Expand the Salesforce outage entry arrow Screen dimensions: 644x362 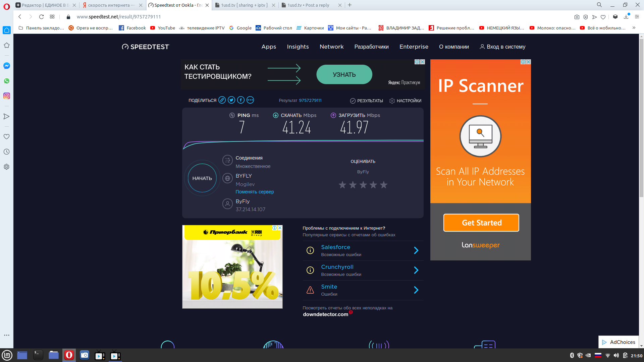click(416, 250)
